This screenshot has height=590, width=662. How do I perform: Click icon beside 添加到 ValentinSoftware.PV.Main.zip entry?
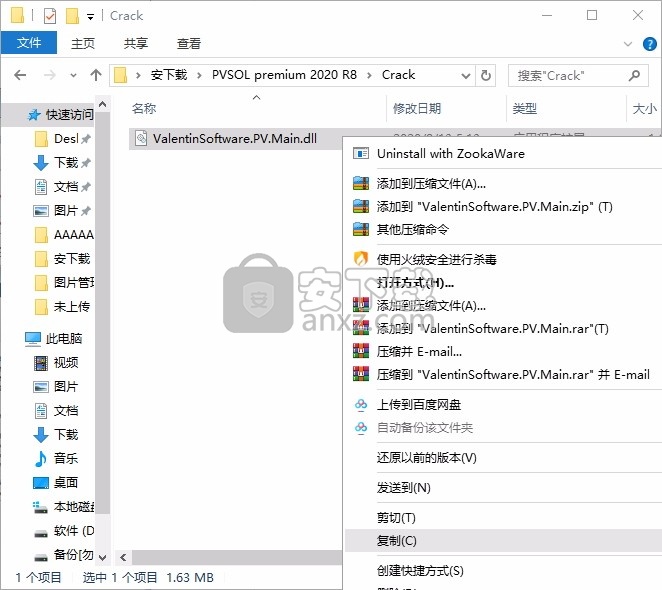coord(361,207)
